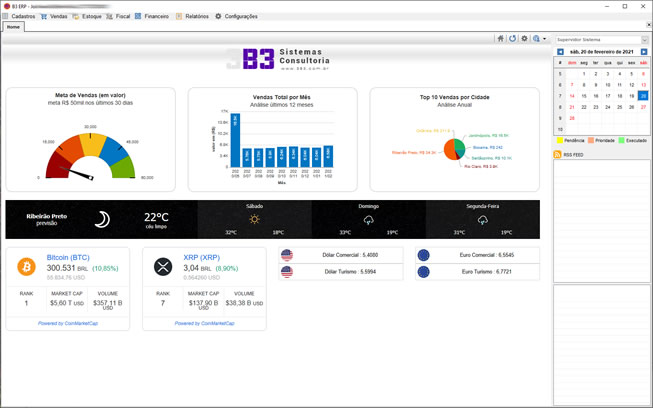Image resolution: width=653 pixels, height=408 pixels.
Task: Click the refresh dashboard icon
Action: click(513, 38)
